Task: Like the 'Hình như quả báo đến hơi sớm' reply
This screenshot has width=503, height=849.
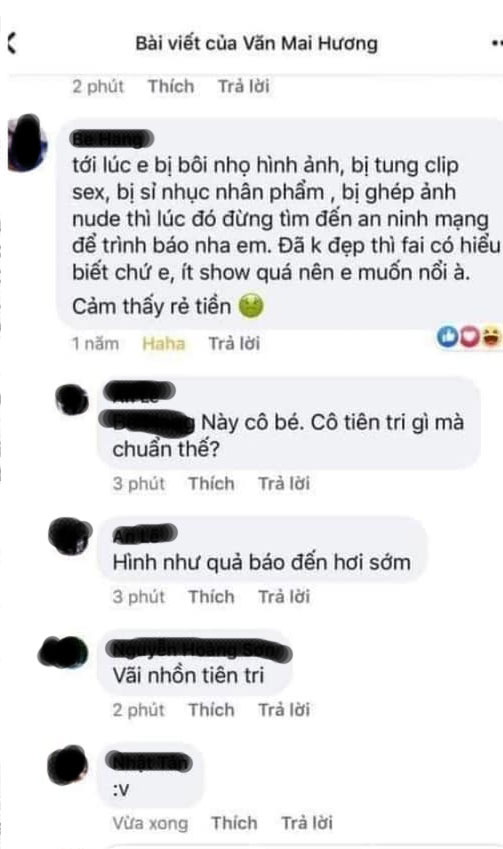Action: pos(211,596)
